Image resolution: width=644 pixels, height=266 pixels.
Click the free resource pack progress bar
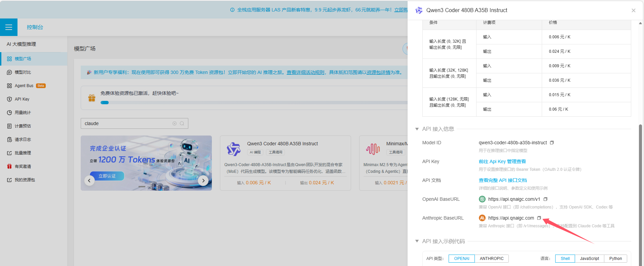click(254, 103)
